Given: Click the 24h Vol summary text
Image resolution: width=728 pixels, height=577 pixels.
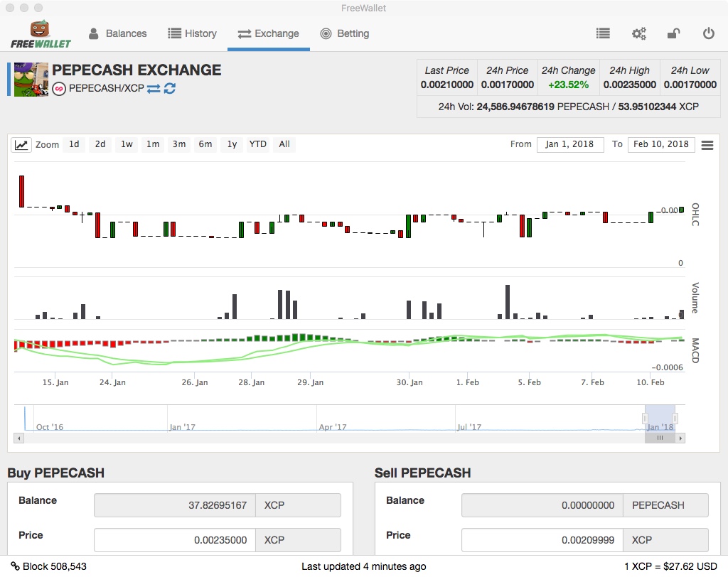Looking at the screenshot, I should point(568,107).
